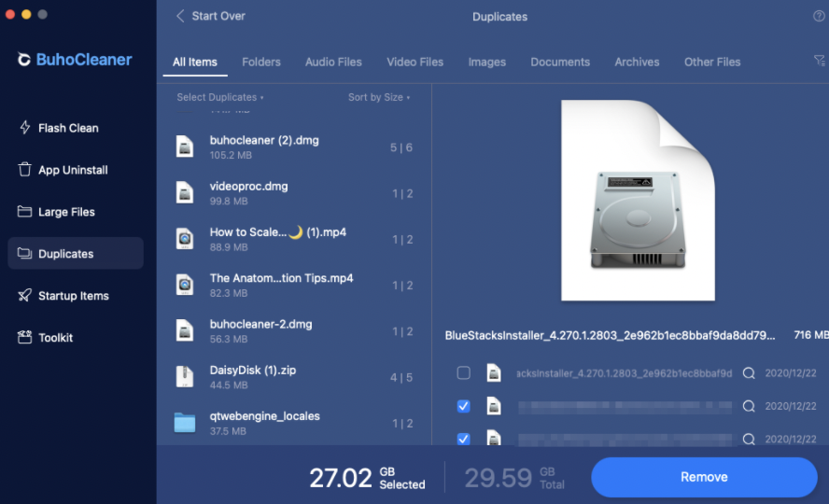Switch to the All Items tab
This screenshot has height=504, width=829.
click(194, 62)
